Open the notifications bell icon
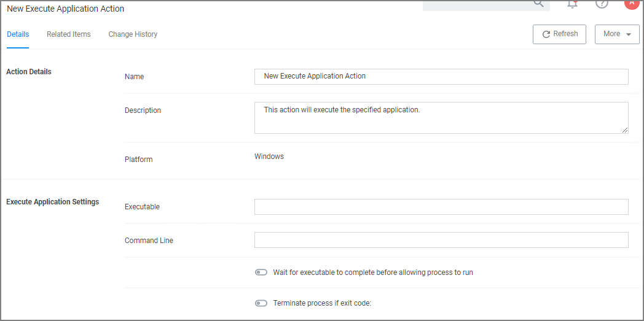This screenshot has width=644, height=321. tap(573, 4)
